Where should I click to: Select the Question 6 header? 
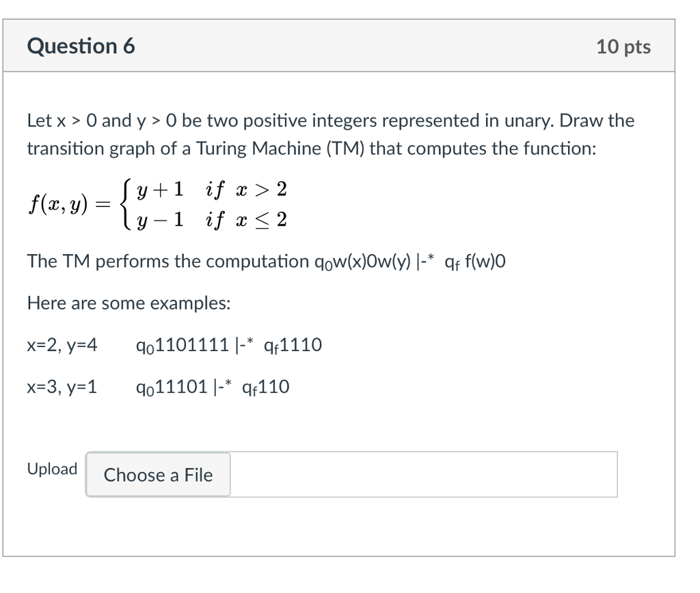coord(80,46)
